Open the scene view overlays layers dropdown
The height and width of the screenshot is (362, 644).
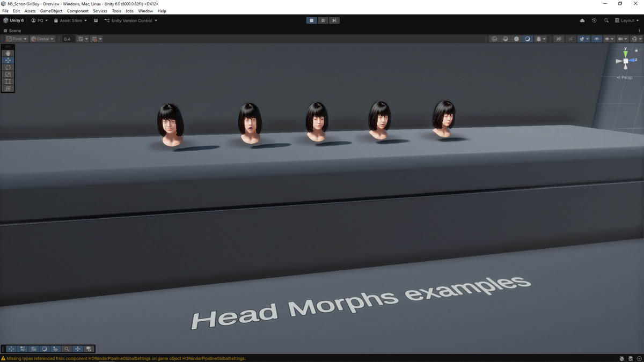(x=609, y=39)
